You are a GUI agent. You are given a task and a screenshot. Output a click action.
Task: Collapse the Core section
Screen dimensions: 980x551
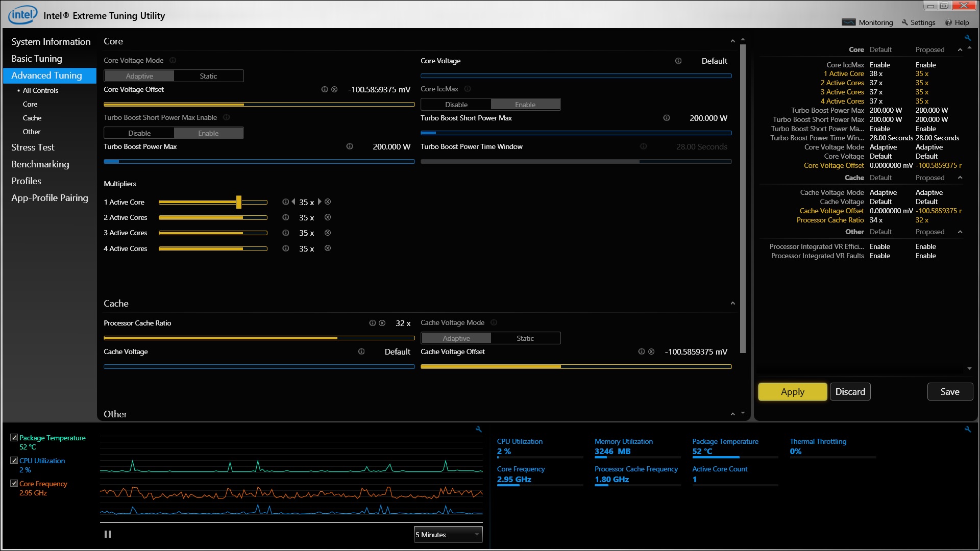(x=732, y=41)
